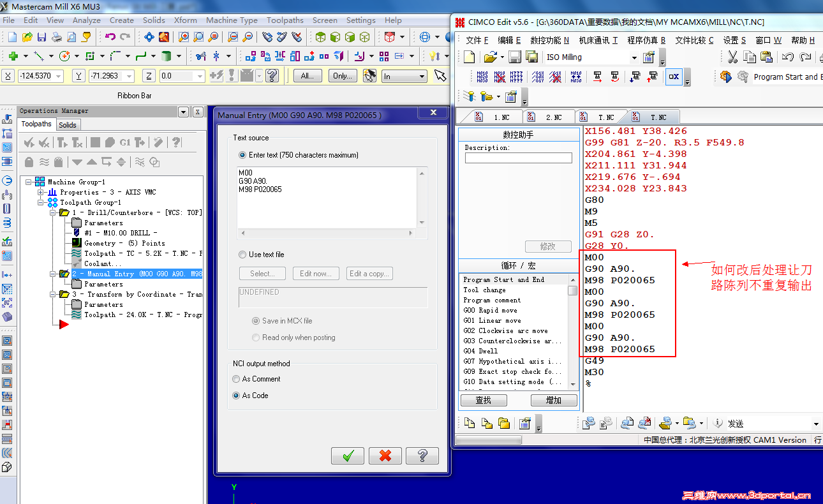
Task: Click the Manual Entry dialog help button
Action: [422, 456]
